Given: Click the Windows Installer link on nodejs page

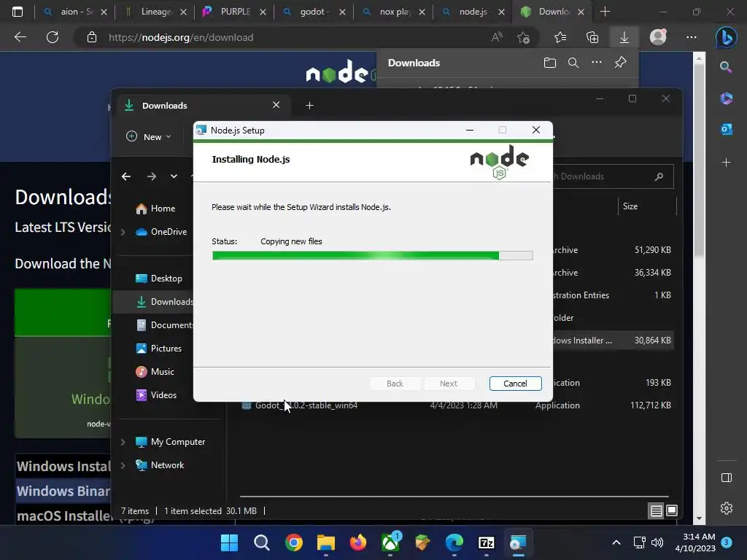Looking at the screenshot, I should tap(63, 466).
